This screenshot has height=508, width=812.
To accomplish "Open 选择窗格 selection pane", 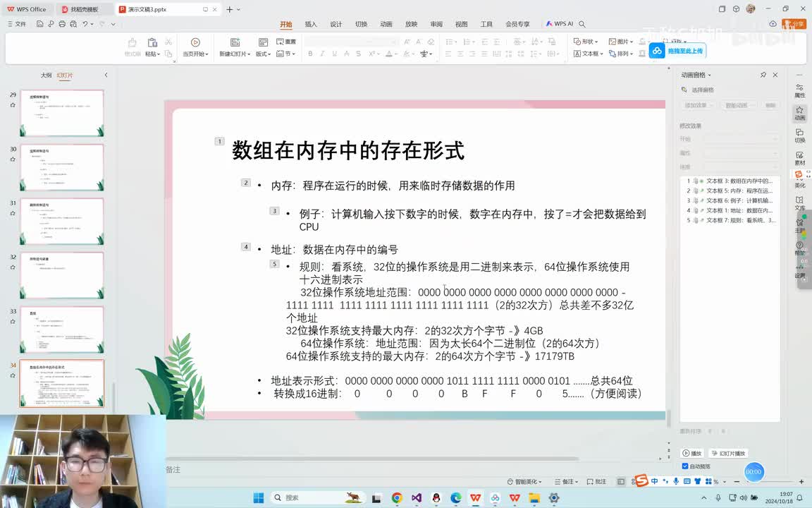I will (x=698, y=90).
